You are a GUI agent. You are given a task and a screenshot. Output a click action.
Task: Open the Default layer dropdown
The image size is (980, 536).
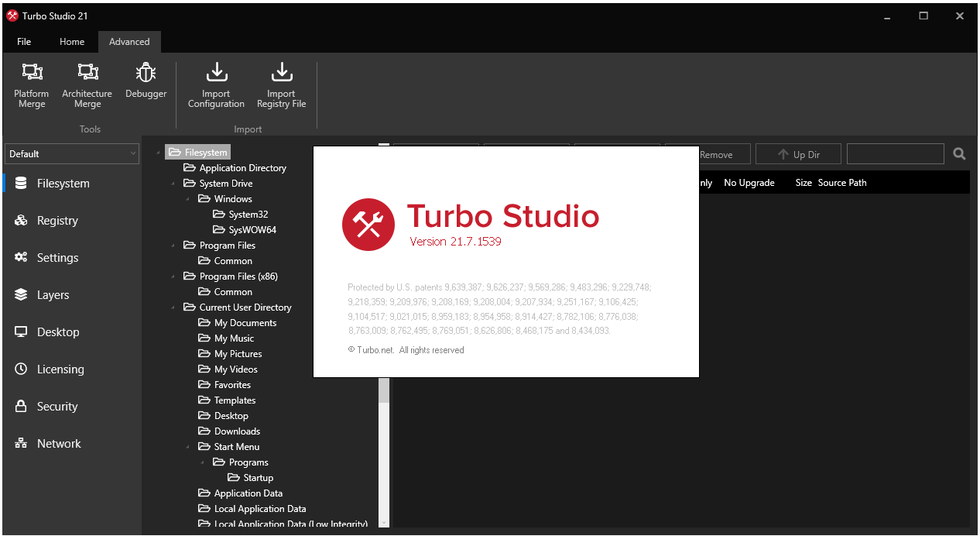click(x=72, y=154)
